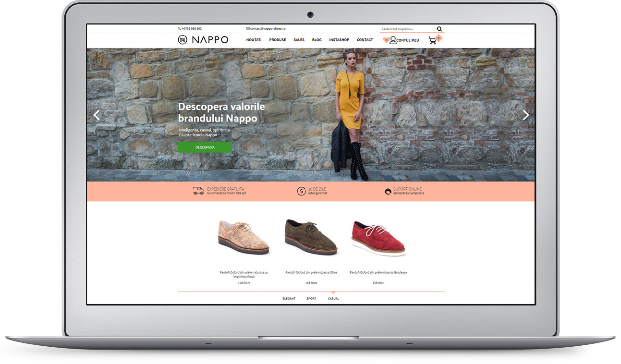
Task: Click the online support headset icon
Action: tap(388, 192)
